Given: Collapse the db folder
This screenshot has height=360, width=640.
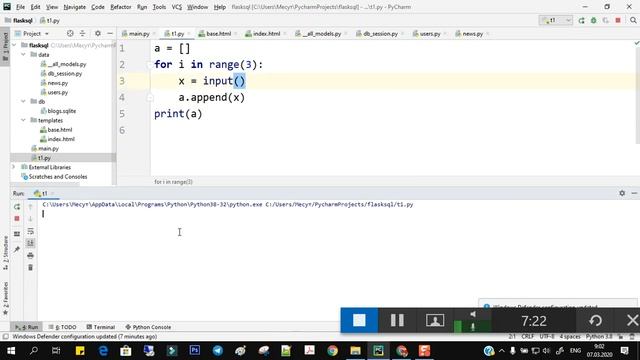Looking at the screenshot, I should 23,101.
